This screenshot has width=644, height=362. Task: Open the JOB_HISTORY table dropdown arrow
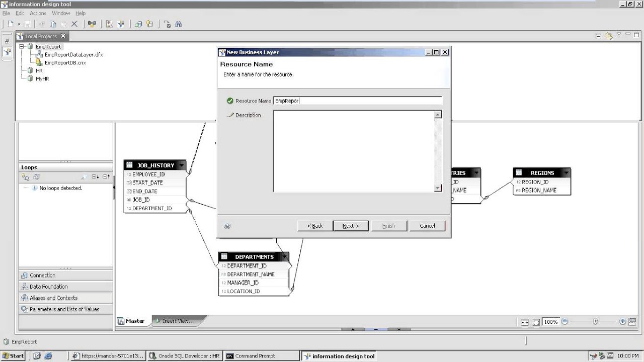pyautogui.click(x=181, y=165)
